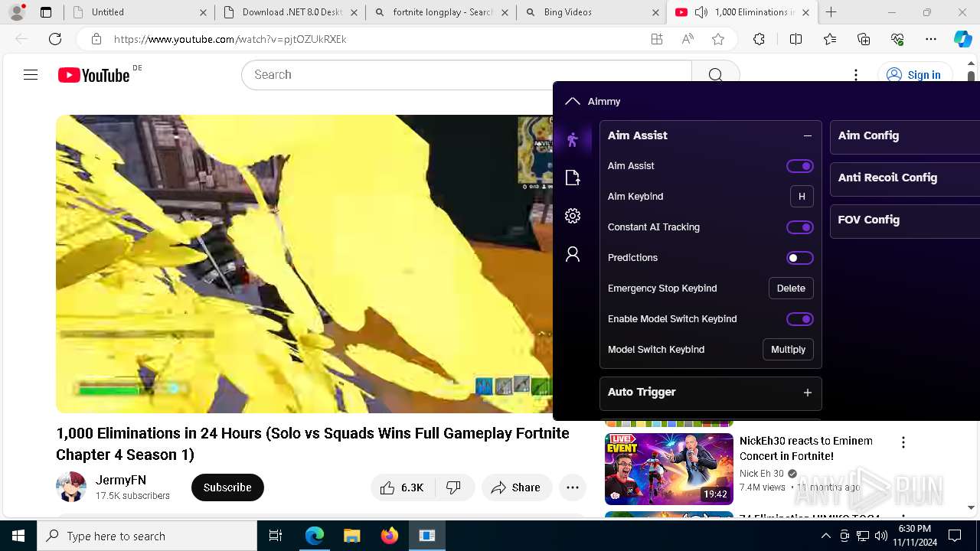The width and height of the screenshot is (980, 551).
Task: Click the browser address bar URL
Action: coord(230,39)
